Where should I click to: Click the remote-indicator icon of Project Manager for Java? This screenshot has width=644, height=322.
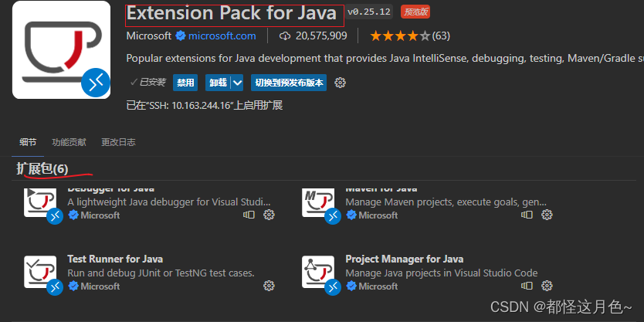(x=527, y=286)
